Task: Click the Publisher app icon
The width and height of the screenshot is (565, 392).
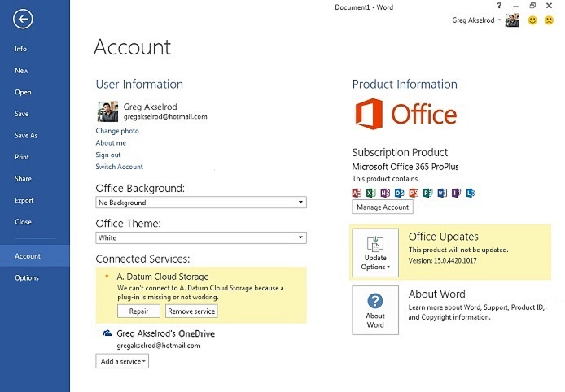Action: (427, 193)
